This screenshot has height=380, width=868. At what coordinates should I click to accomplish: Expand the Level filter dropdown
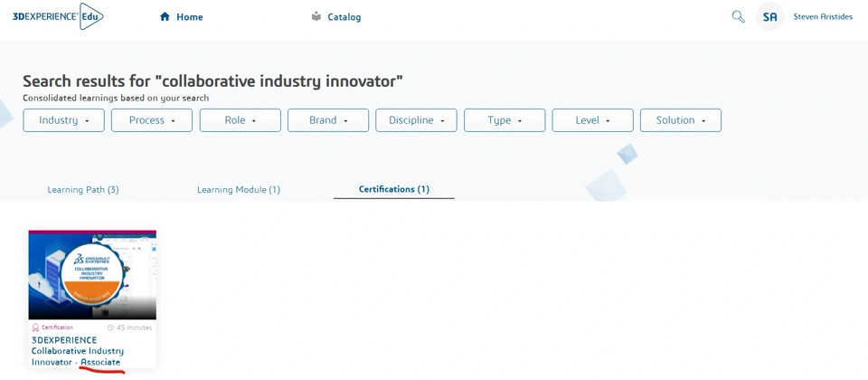(x=592, y=120)
